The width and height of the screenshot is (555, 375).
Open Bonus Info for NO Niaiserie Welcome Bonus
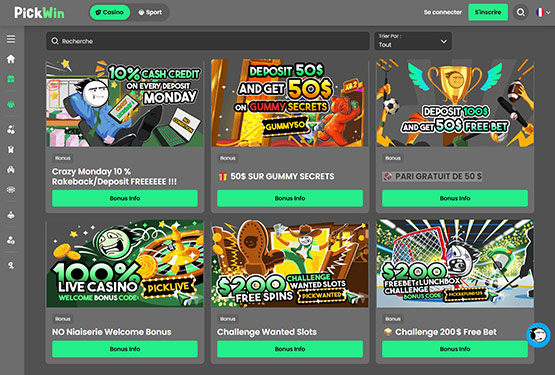coord(125,349)
